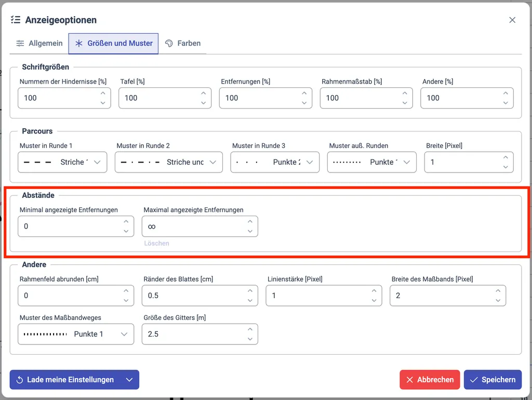Close the Anzeigeoptionen dialog with X icon
This screenshot has height=400, width=532.
pyautogui.click(x=512, y=20)
